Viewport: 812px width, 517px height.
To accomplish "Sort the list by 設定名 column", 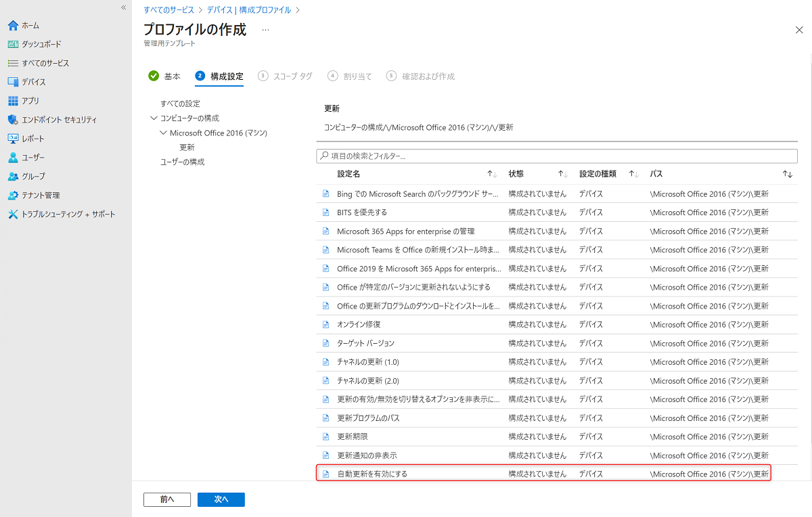I will [492, 175].
